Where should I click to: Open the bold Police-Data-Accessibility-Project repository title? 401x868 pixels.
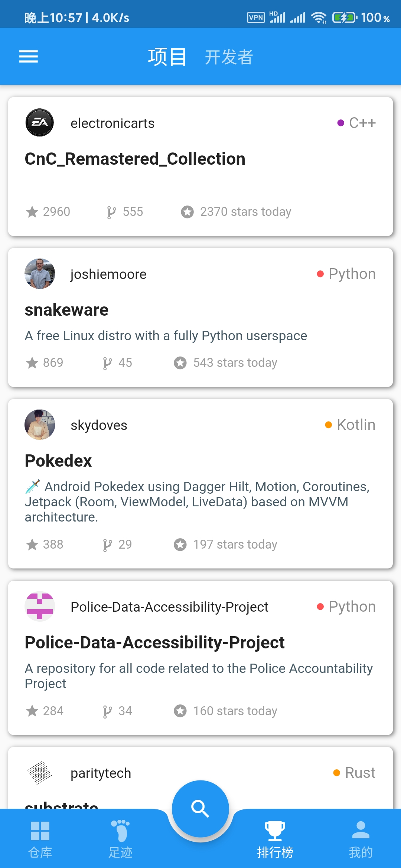pos(154,642)
